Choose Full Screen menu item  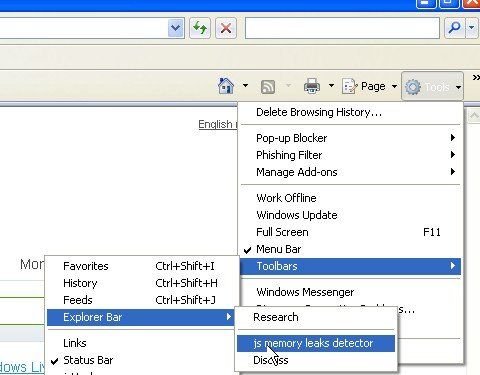[350, 232]
